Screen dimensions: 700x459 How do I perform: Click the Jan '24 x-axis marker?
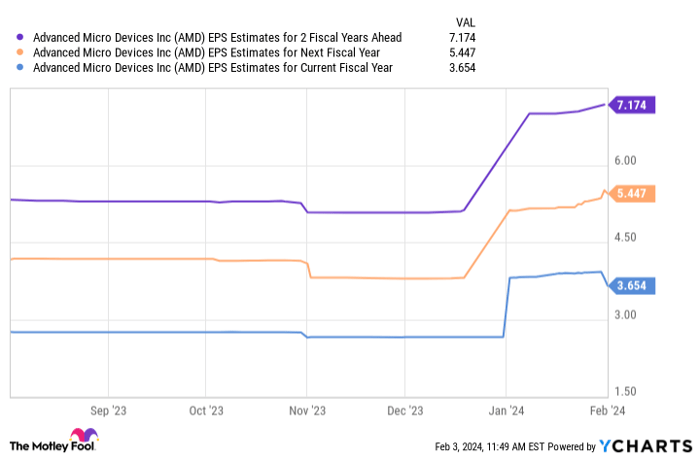pyautogui.click(x=506, y=409)
